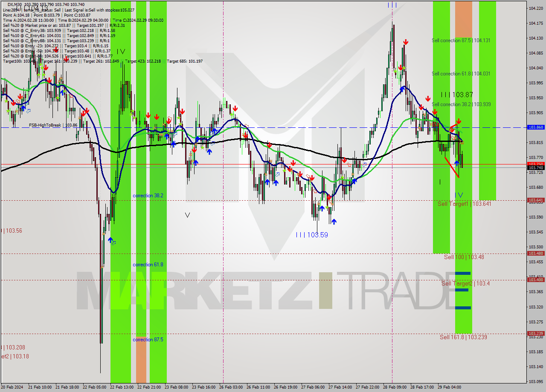Viewport: 546px width, 392px height.
Task: Click the 'Sell Target2 | 103.4' label
Action: point(465,283)
